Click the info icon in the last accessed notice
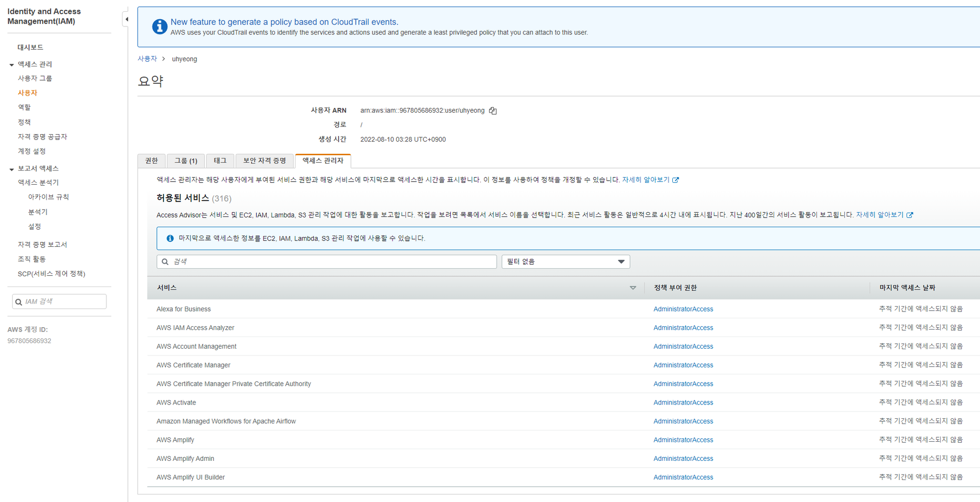The image size is (980, 502). pyautogui.click(x=170, y=238)
